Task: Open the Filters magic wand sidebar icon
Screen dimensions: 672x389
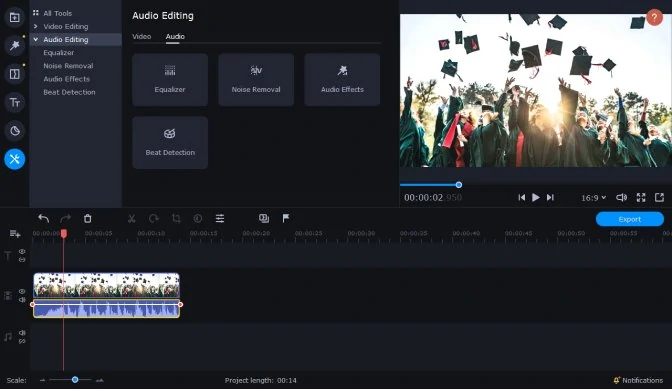Action: pyautogui.click(x=15, y=45)
